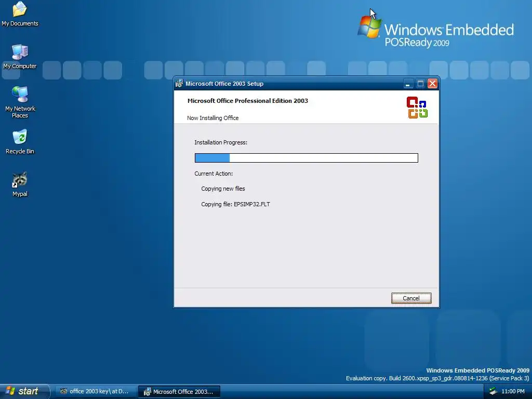Click the Office 2003 logo in setup dialog

(417, 108)
